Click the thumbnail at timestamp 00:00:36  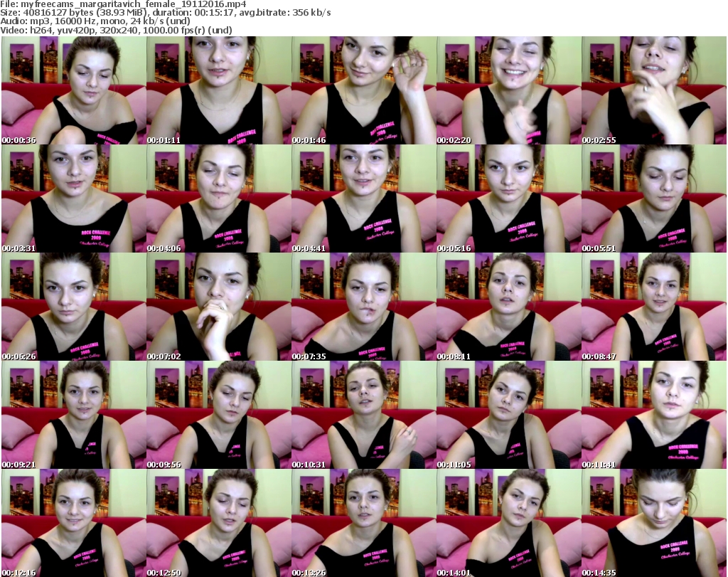[x=73, y=90]
